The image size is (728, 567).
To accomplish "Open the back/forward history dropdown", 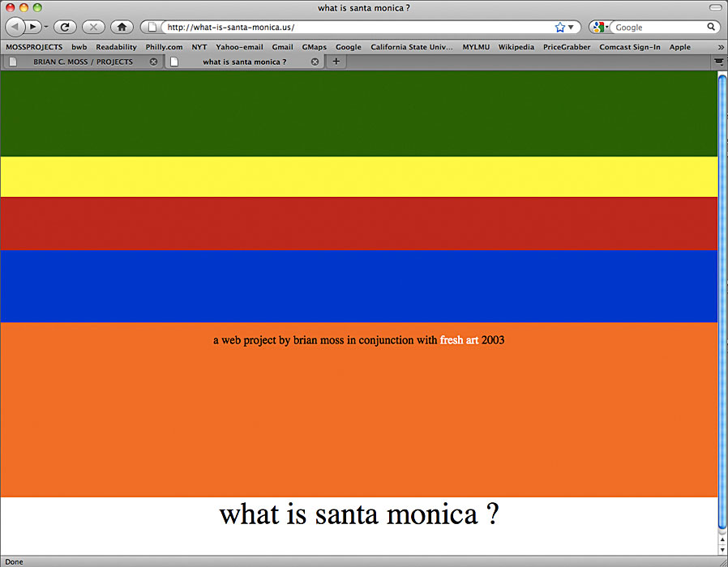I will 46,27.
